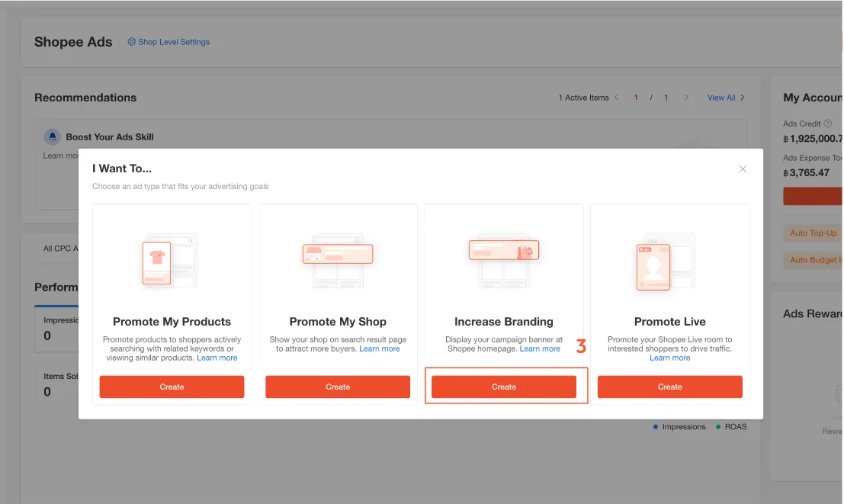Click the Increase Branding heading
Image resolution: width=844 pixels, height=504 pixels.
click(x=504, y=322)
